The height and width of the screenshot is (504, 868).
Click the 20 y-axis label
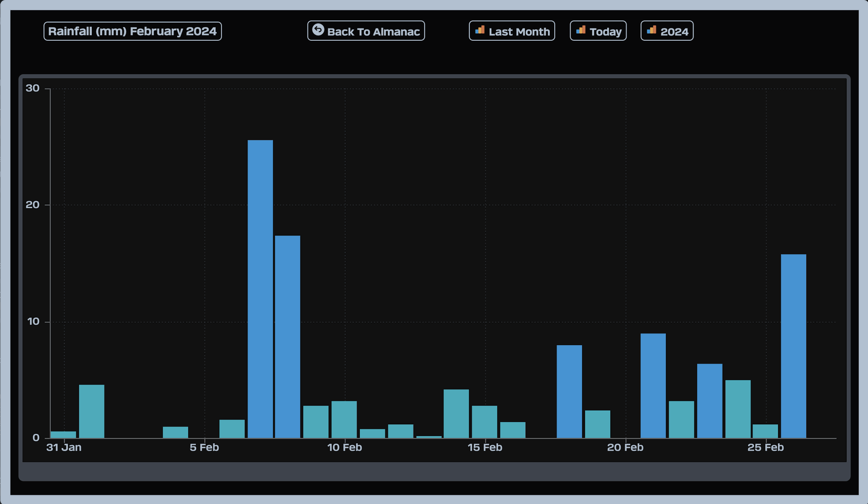point(33,205)
